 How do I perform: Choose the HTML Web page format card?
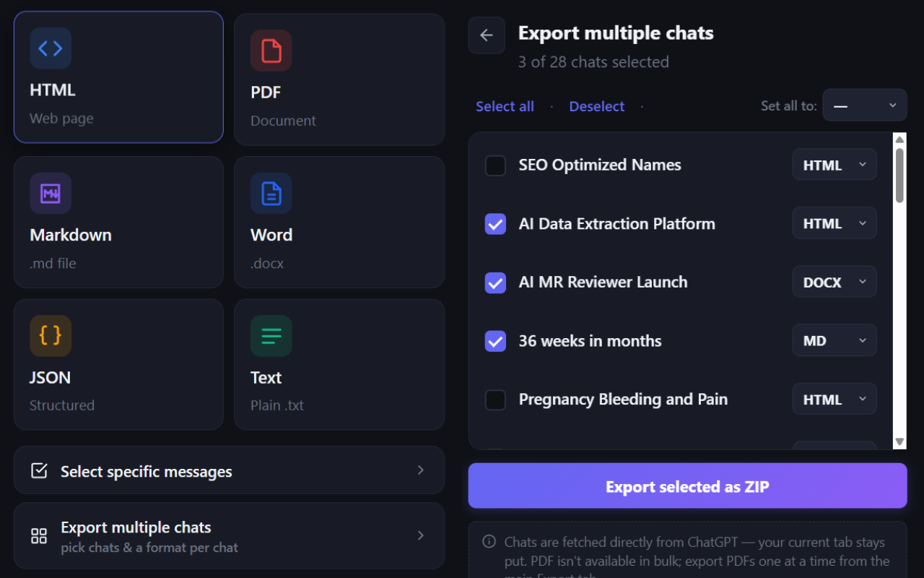tap(118, 77)
